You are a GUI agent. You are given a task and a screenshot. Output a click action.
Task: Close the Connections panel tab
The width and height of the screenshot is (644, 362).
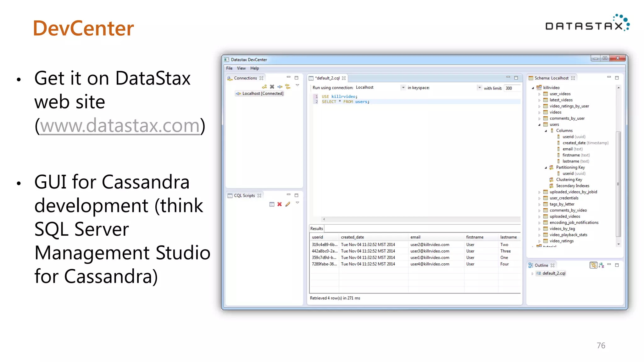tap(261, 78)
